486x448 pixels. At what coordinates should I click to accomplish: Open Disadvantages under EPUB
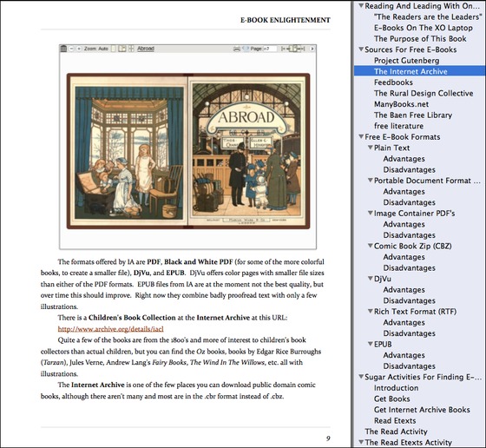pos(409,366)
